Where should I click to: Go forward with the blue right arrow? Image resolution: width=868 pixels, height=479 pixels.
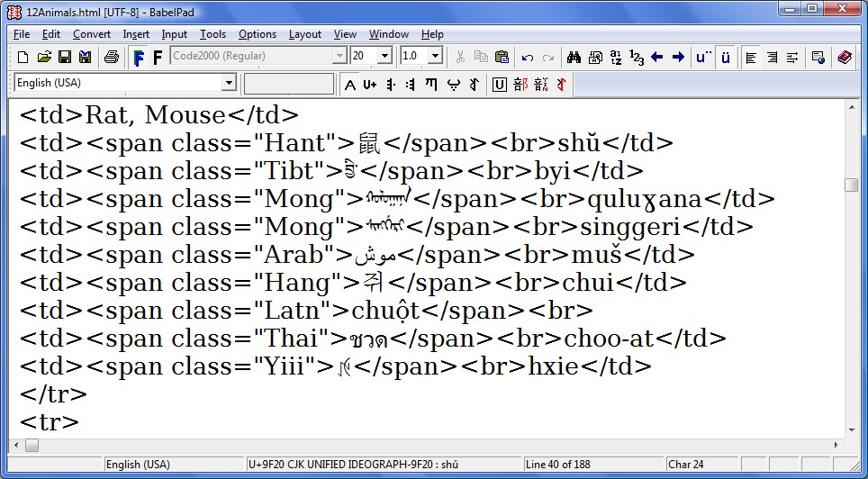(678, 57)
